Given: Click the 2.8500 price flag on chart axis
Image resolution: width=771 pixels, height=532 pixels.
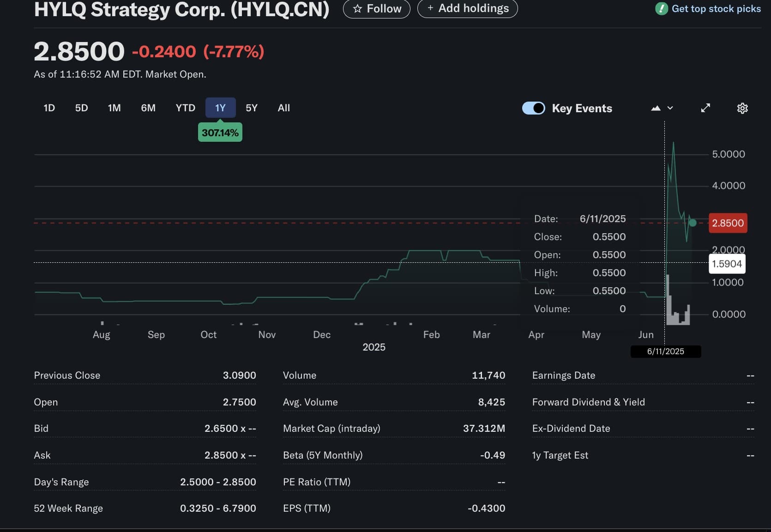Looking at the screenshot, I should click(x=727, y=223).
